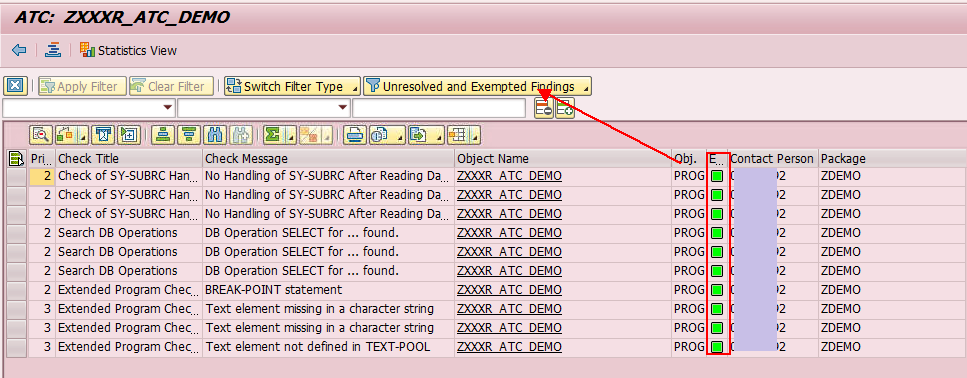Open the Statistics View
The width and height of the screenshot is (967, 378).
[128, 51]
